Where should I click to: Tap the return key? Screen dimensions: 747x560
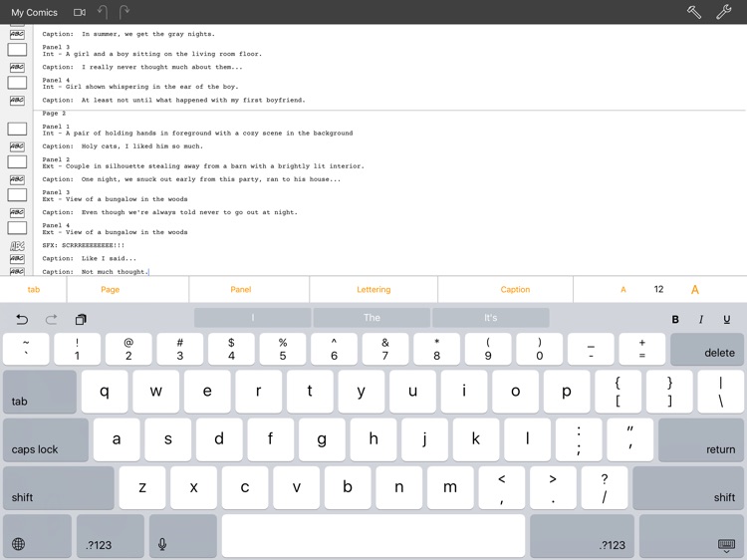point(701,439)
